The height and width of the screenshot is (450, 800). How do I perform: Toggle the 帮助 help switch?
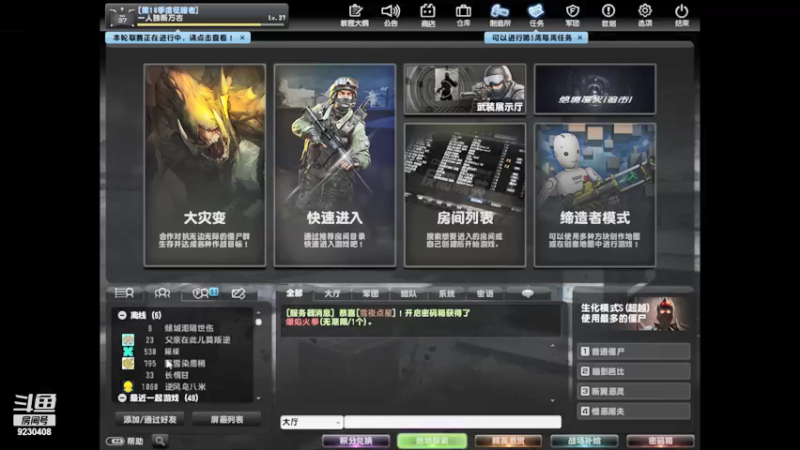pos(115,441)
